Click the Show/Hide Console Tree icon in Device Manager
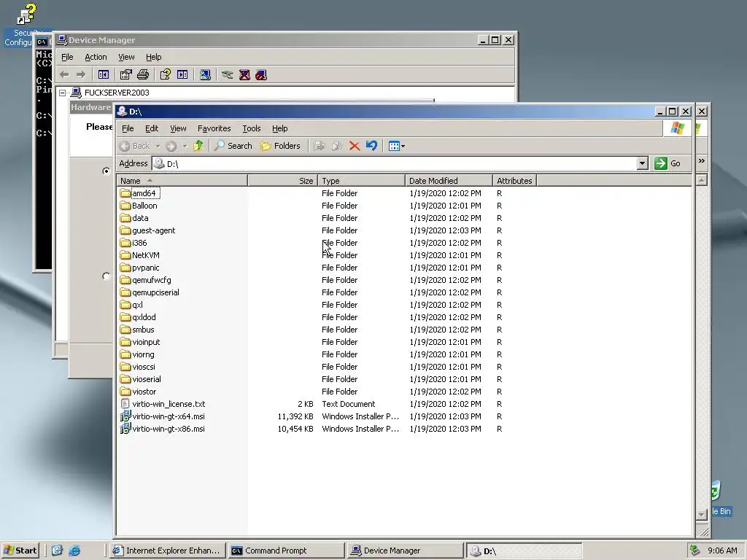Image resolution: width=747 pixels, height=560 pixels. pyautogui.click(x=104, y=74)
